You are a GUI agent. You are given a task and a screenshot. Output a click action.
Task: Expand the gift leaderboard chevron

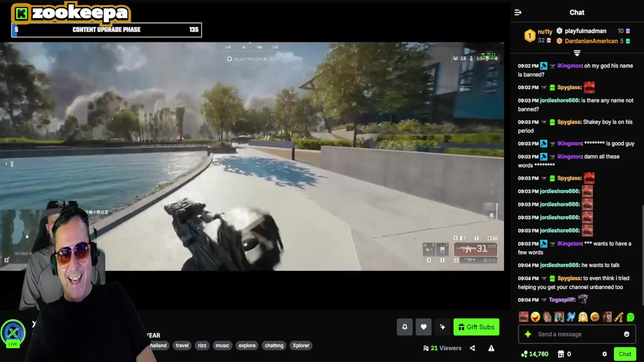point(577,53)
